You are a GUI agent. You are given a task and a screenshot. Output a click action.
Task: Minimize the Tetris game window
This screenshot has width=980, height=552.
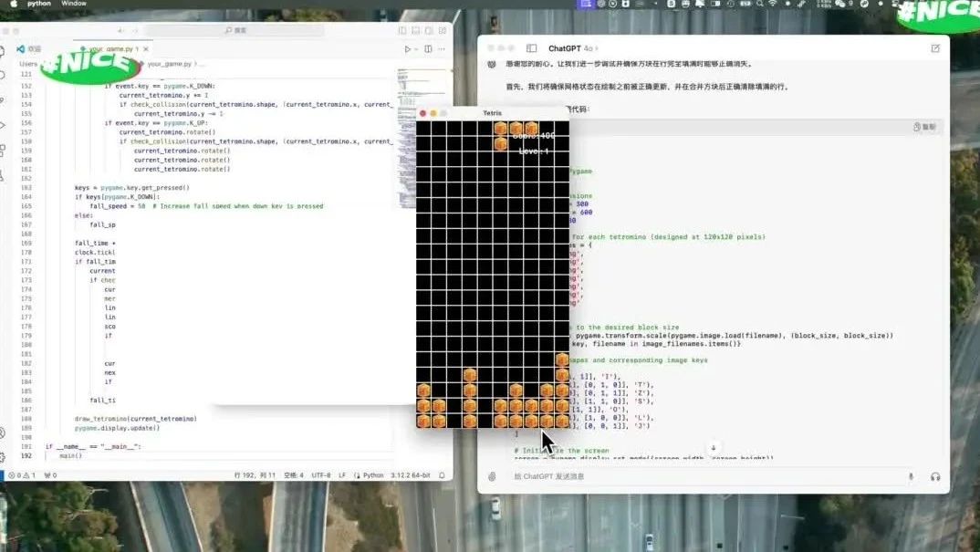point(433,113)
